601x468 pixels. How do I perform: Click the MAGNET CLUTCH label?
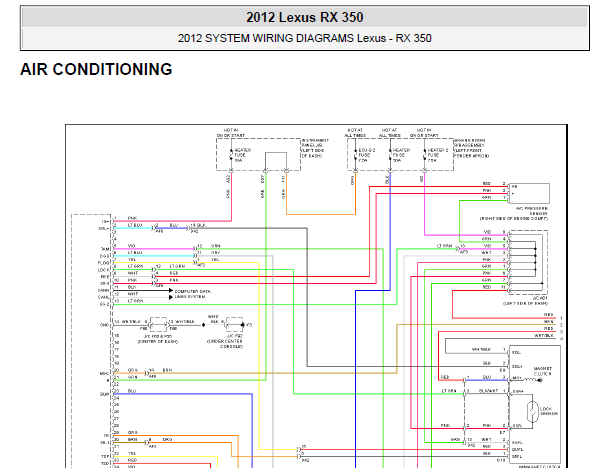click(x=542, y=371)
